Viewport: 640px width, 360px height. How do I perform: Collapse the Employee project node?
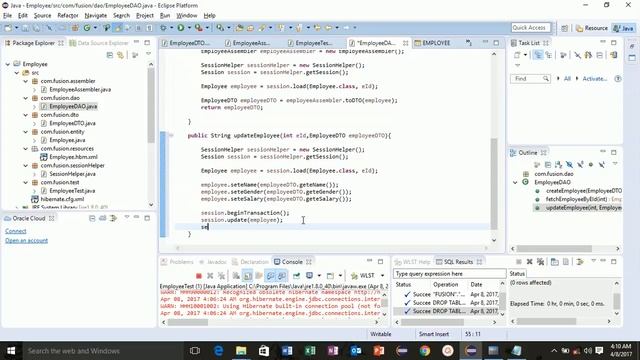point(8,64)
